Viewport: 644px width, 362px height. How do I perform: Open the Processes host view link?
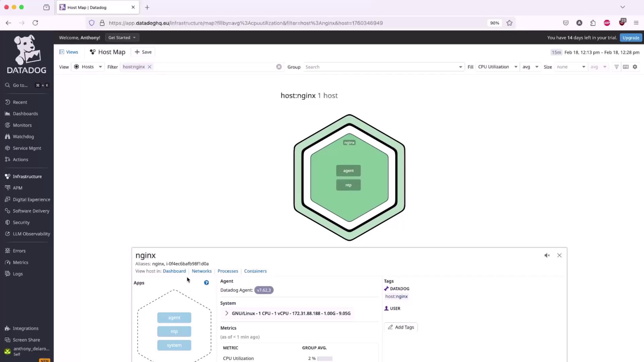coord(228,271)
